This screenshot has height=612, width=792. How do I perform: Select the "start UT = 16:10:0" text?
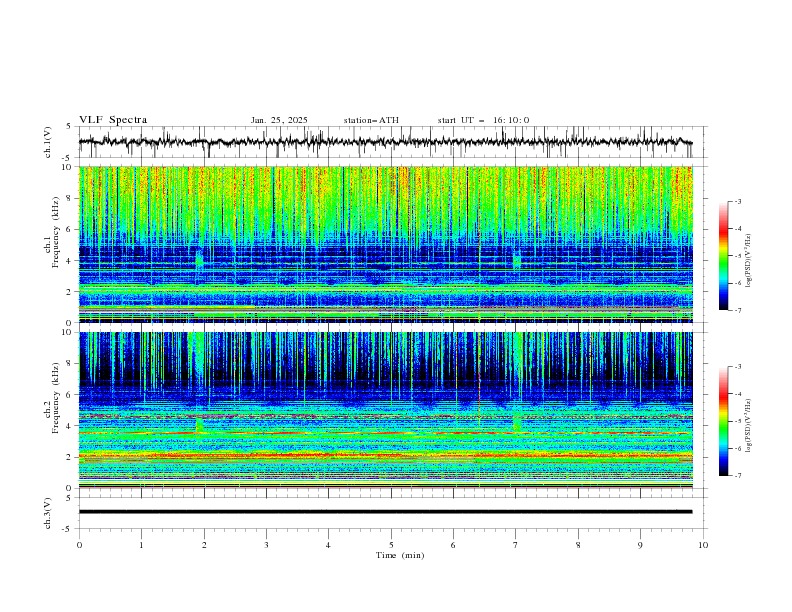click(483, 120)
